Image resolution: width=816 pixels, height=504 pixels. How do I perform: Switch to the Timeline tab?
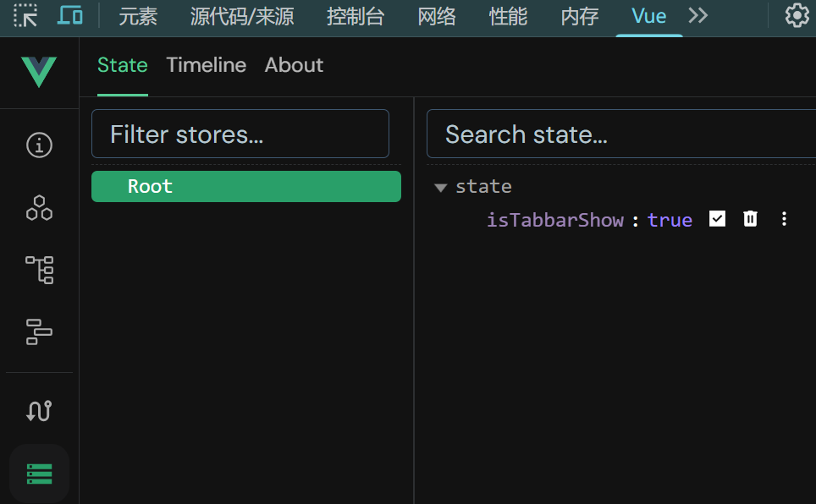pos(207,65)
